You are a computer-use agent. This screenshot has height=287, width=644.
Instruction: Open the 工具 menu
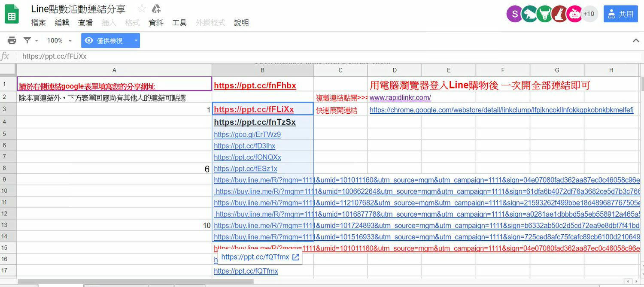pos(179,23)
